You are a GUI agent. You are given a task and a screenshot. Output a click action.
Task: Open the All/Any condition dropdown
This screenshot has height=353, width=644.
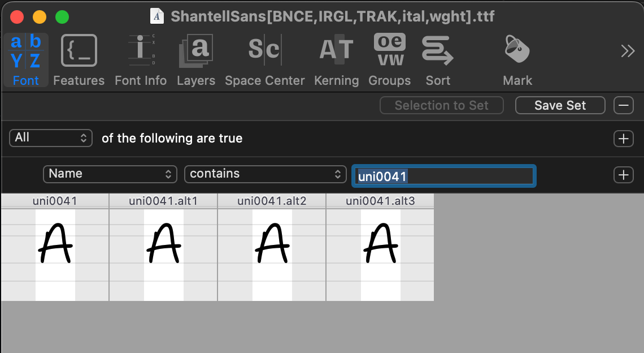point(50,137)
